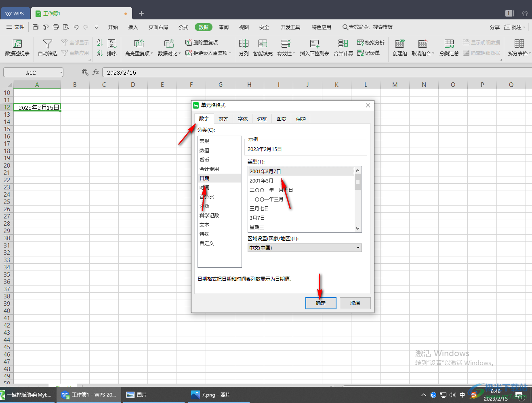
Task: Choose date type 3月7日
Action: click(301, 218)
